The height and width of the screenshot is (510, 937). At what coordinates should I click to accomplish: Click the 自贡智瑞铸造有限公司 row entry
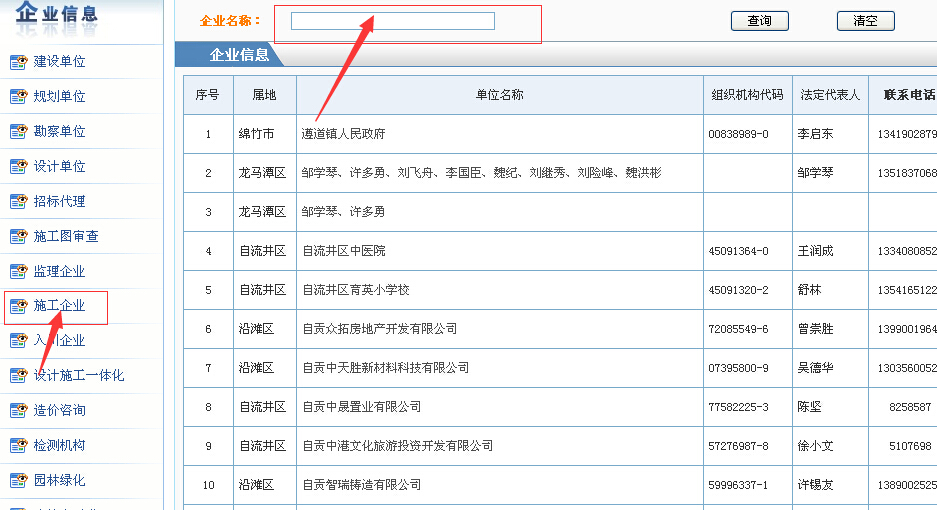[361, 485]
